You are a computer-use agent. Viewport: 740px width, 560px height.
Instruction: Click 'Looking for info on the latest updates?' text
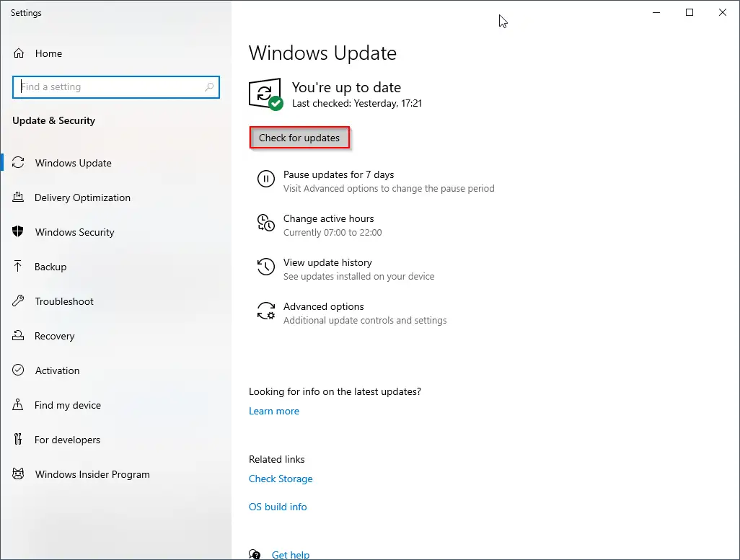pyautogui.click(x=335, y=391)
